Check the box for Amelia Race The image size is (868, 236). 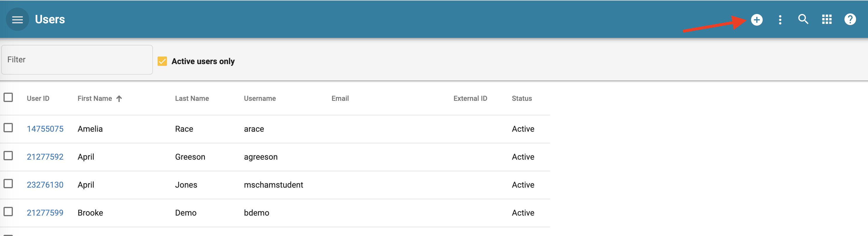pos(8,128)
